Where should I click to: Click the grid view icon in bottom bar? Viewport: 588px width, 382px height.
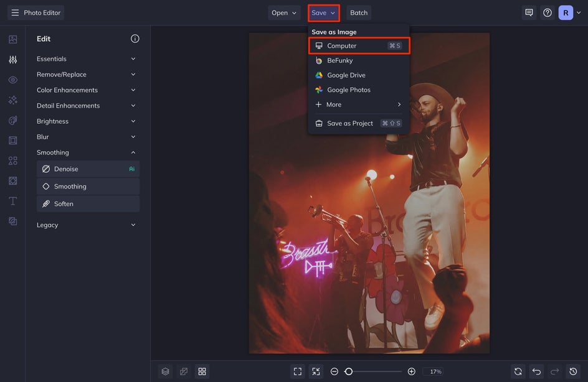tap(202, 371)
